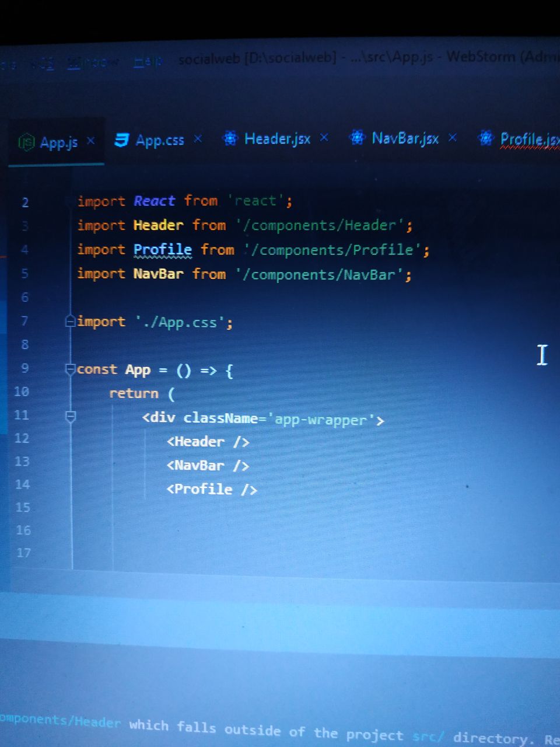560x747 pixels.
Task: Collapse the app-wrapper div fold marker
Action: tap(71, 417)
